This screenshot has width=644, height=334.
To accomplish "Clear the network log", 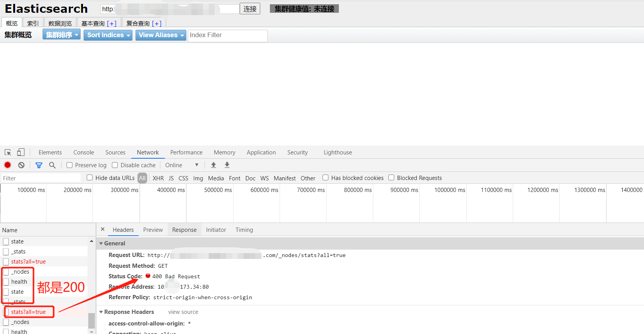I will click(21, 165).
